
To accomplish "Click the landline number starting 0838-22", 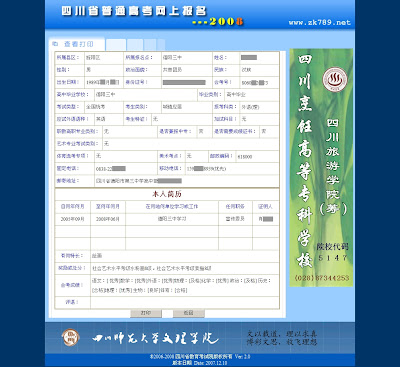I will tap(111, 169).
